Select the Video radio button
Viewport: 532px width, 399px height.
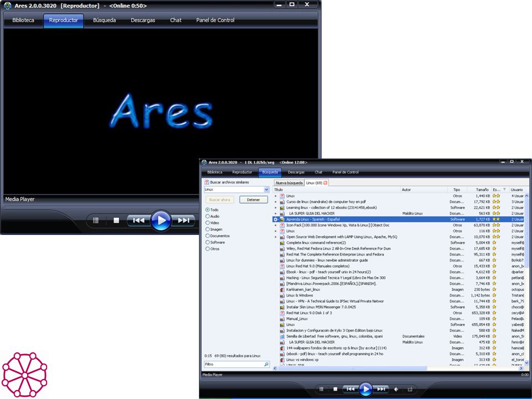[207, 223]
